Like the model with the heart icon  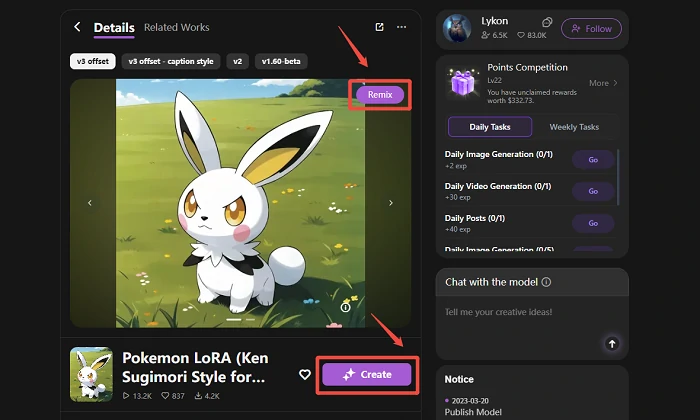click(304, 374)
